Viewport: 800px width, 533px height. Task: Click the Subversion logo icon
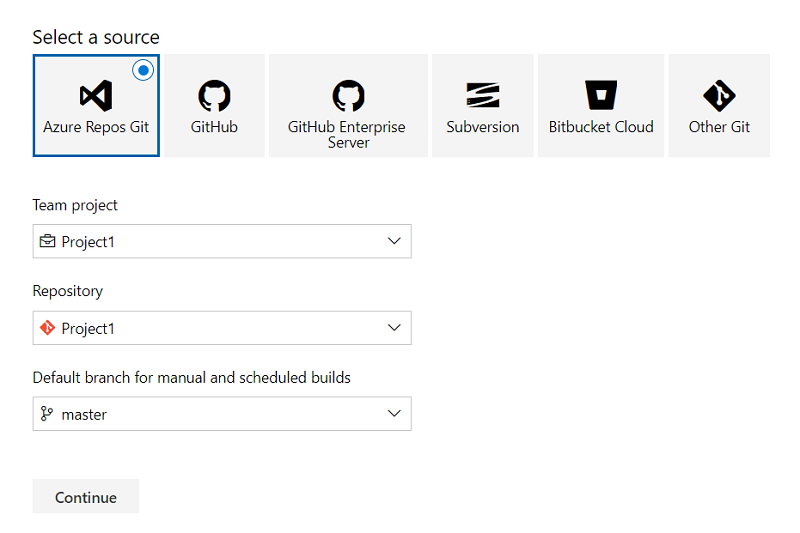coord(483,96)
